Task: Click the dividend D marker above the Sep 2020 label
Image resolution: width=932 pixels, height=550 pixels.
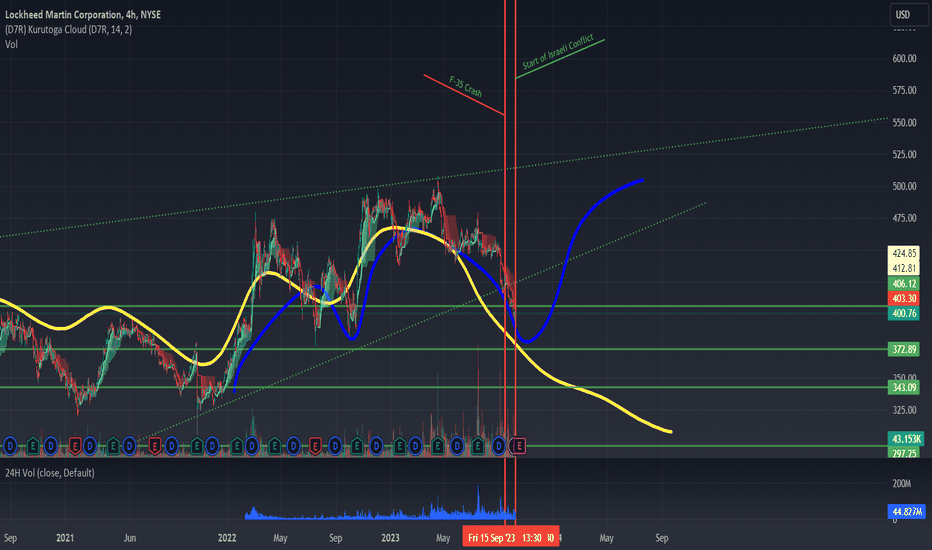Action: point(10,445)
